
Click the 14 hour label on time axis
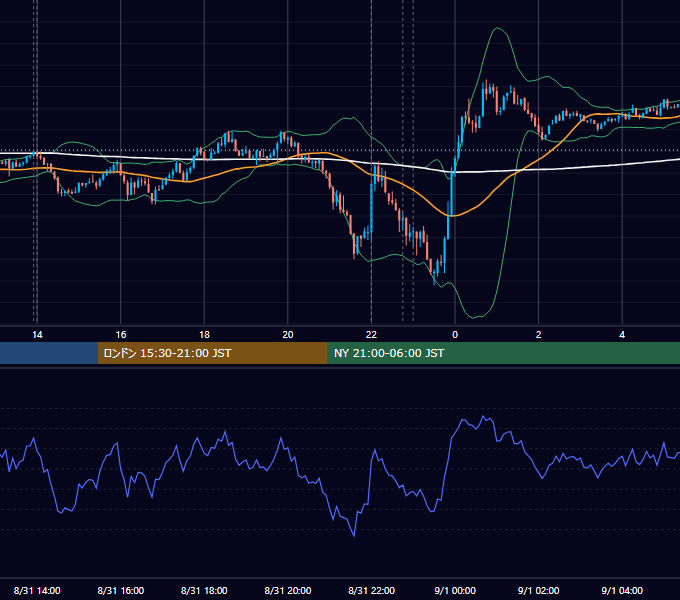(x=37, y=334)
